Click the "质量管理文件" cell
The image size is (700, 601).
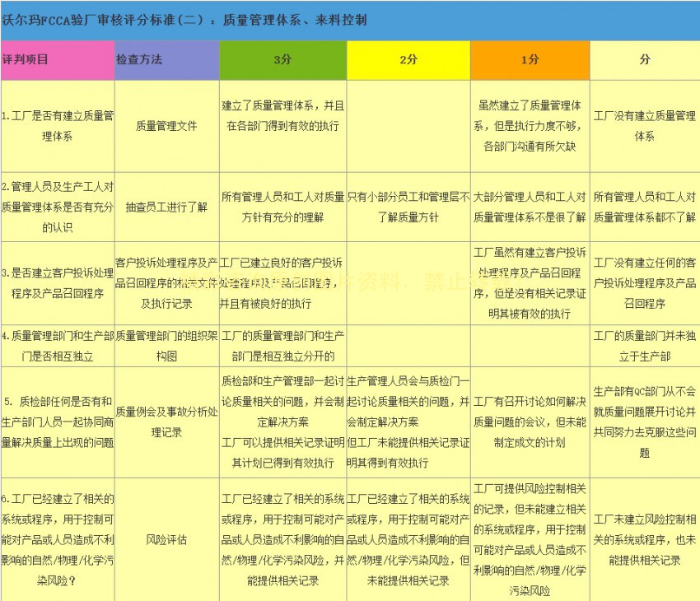pos(167,126)
